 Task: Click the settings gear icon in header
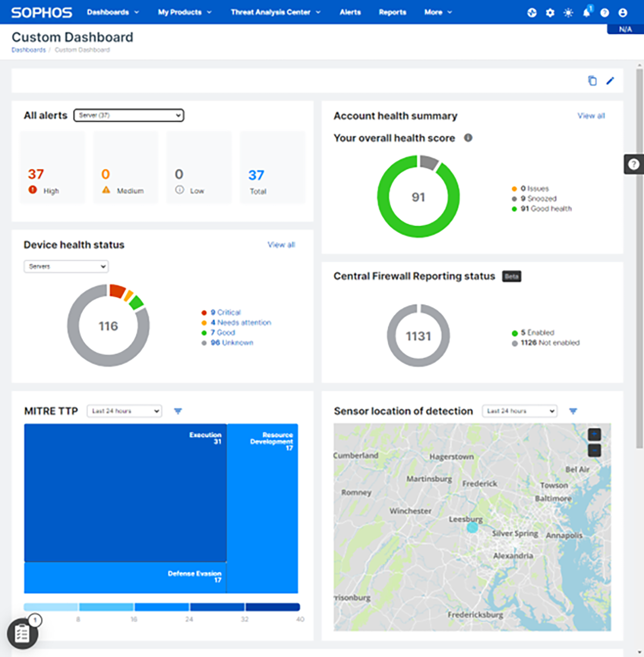point(550,12)
